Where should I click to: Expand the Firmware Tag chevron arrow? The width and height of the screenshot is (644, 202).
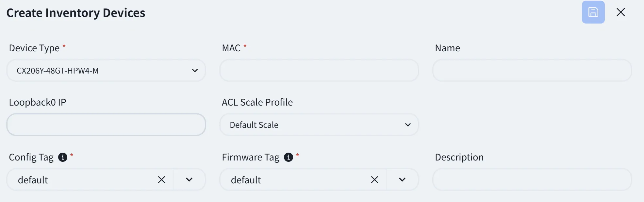[x=402, y=179]
